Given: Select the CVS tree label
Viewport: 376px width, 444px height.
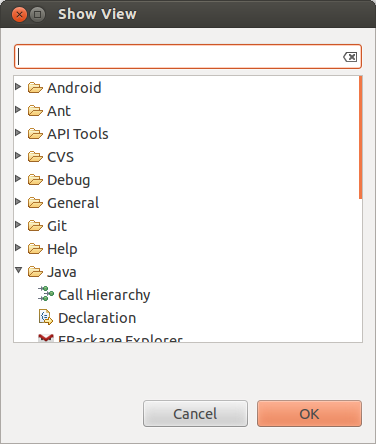Looking at the screenshot, I should coord(60,157).
